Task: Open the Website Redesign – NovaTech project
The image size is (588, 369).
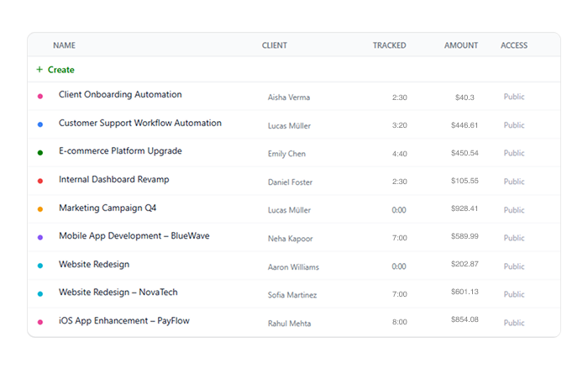Action: 118,293
